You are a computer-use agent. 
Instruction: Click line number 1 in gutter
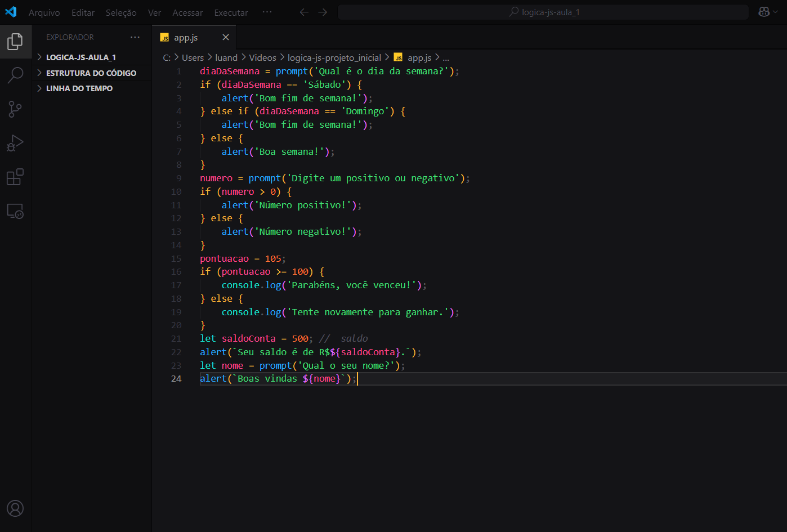coord(179,71)
